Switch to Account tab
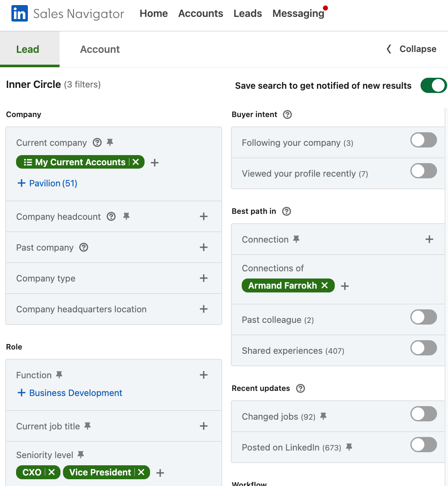Screen dimensions: 448x486 tap(100, 49)
